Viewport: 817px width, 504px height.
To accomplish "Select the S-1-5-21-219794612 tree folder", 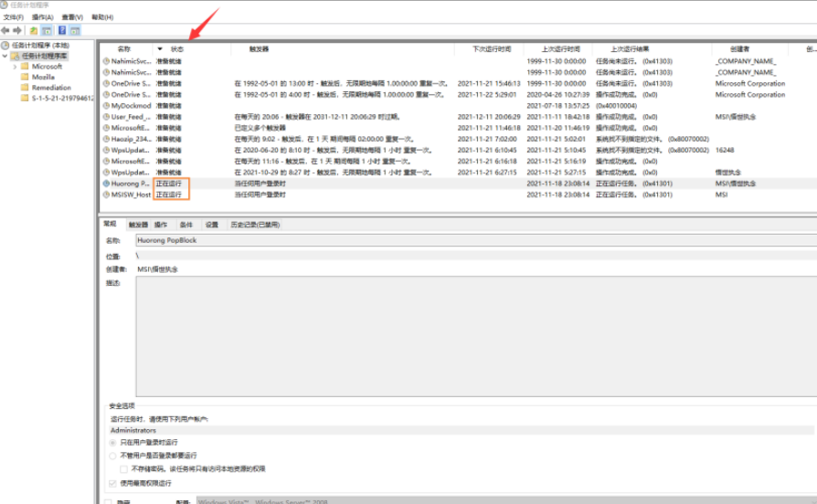I will tap(62, 98).
